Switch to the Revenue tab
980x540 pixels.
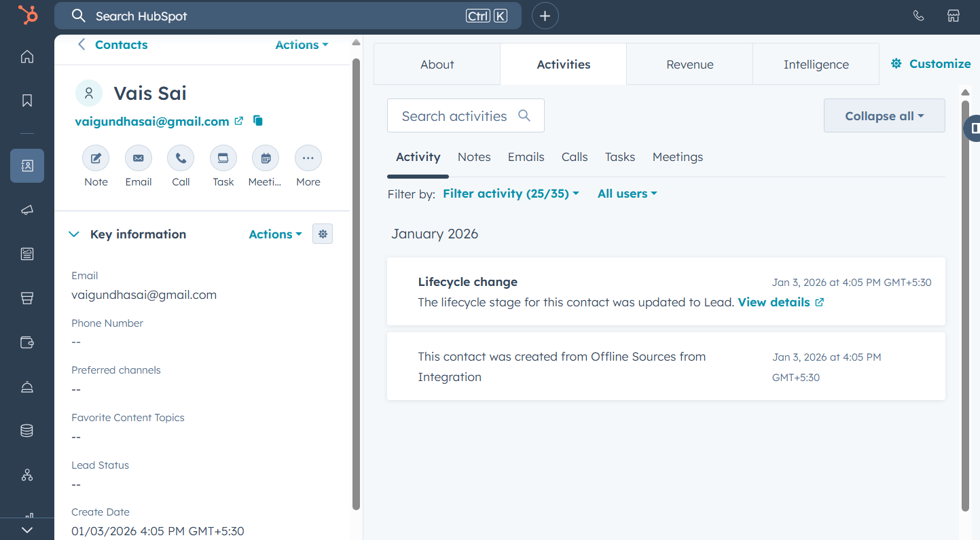click(x=689, y=65)
